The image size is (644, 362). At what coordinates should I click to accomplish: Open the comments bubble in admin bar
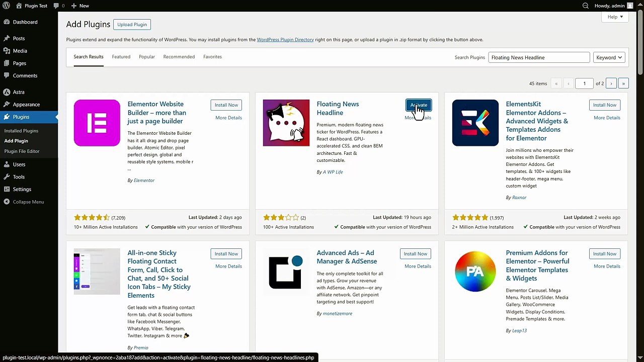(59, 6)
